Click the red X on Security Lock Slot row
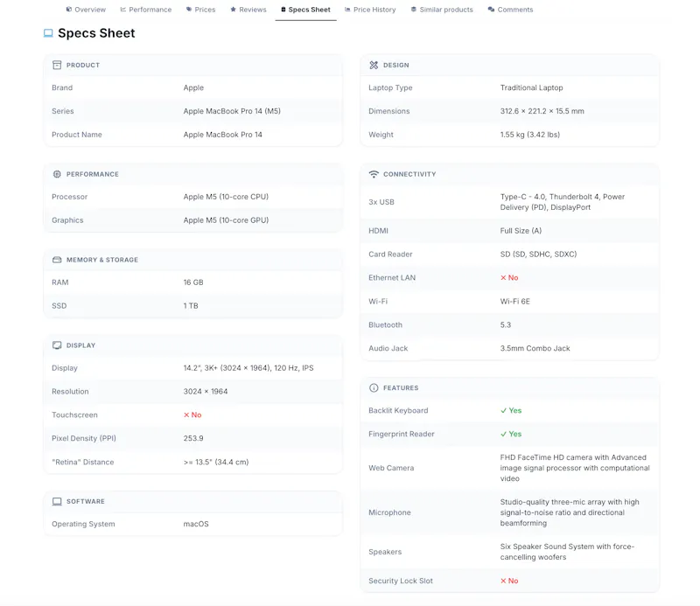 point(503,581)
